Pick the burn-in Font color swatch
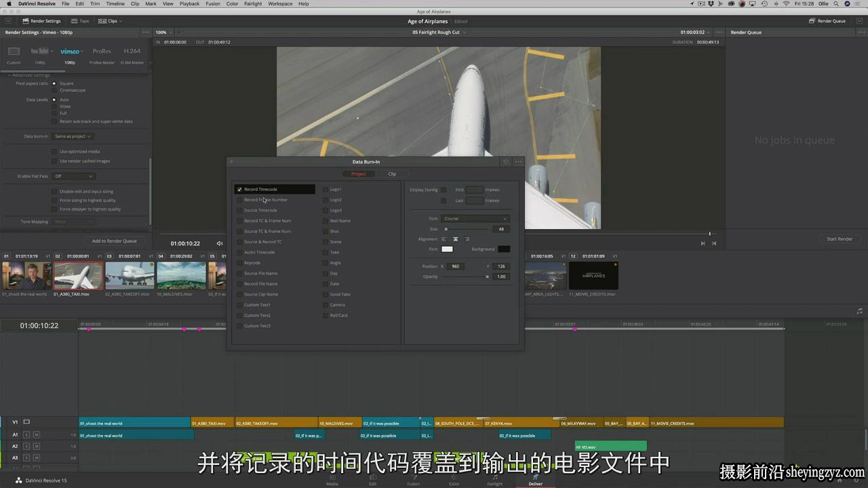868x488 pixels. [x=447, y=249]
